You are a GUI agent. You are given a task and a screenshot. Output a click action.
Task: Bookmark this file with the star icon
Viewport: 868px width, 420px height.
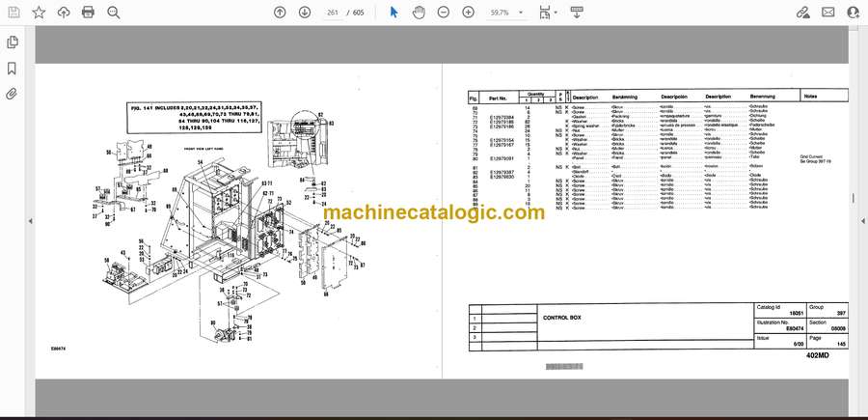39,13
